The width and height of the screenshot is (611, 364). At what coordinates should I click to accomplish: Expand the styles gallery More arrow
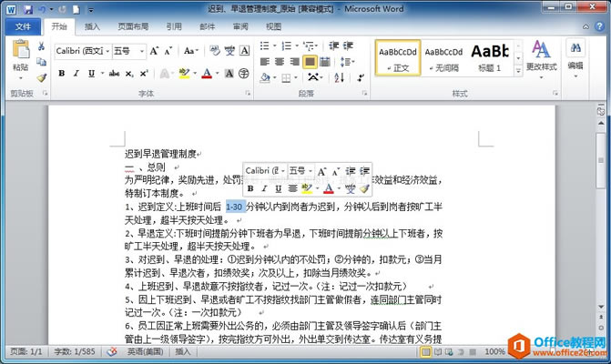point(518,71)
